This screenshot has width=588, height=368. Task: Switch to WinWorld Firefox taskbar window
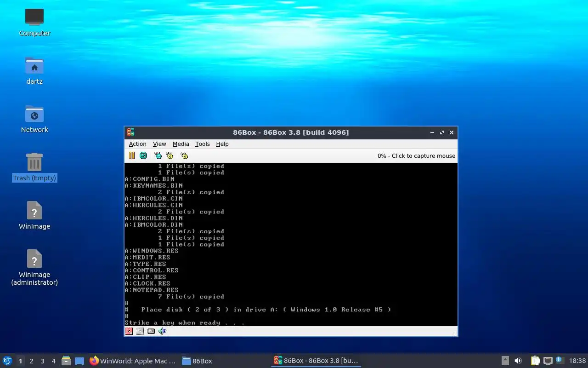click(133, 361)
